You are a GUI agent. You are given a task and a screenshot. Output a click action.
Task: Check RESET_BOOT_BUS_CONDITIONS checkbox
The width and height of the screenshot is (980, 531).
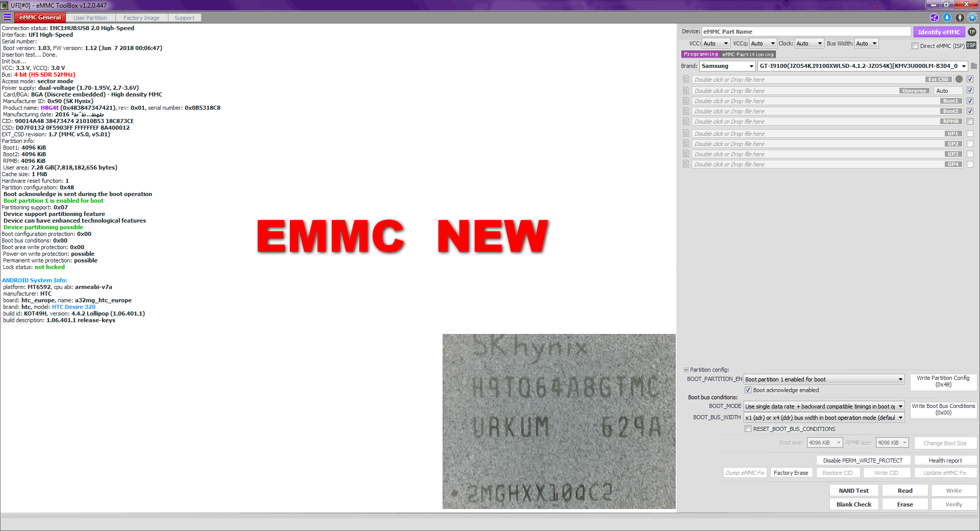click(x=748, y=429)
